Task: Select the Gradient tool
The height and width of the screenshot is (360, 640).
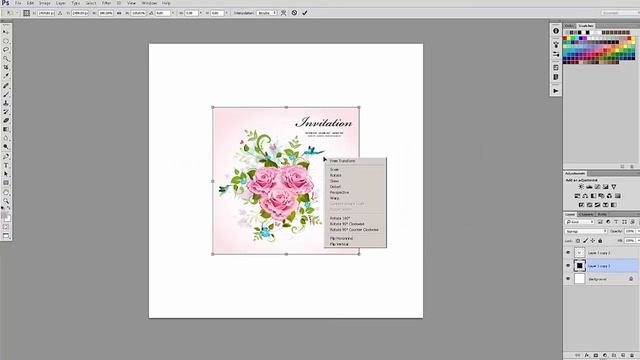Action: pos(6,129)
